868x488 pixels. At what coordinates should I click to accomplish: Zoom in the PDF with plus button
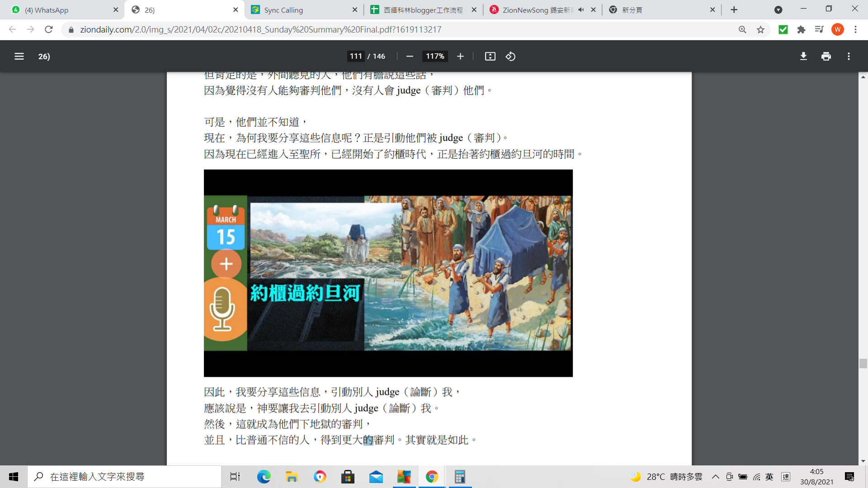(x=460, y=56)
